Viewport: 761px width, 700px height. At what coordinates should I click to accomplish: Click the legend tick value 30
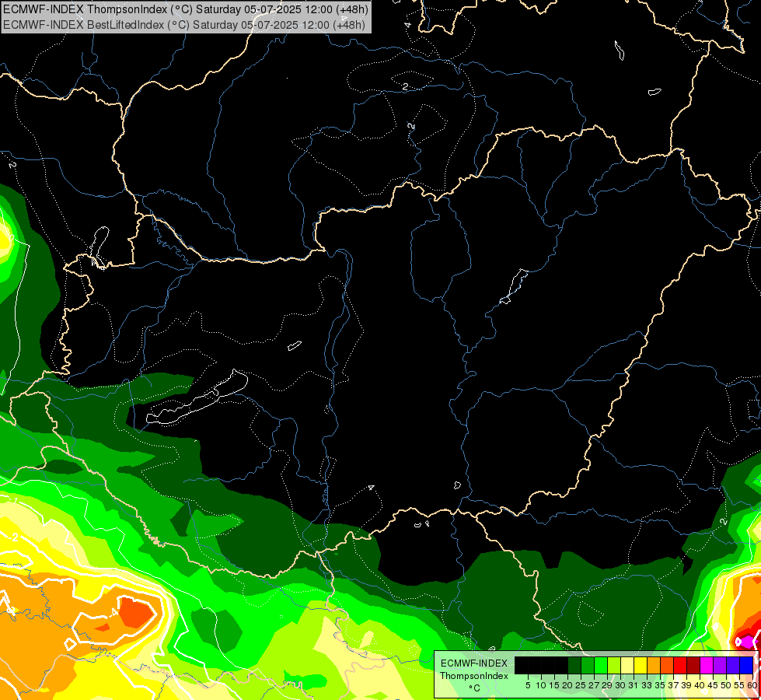620,685
